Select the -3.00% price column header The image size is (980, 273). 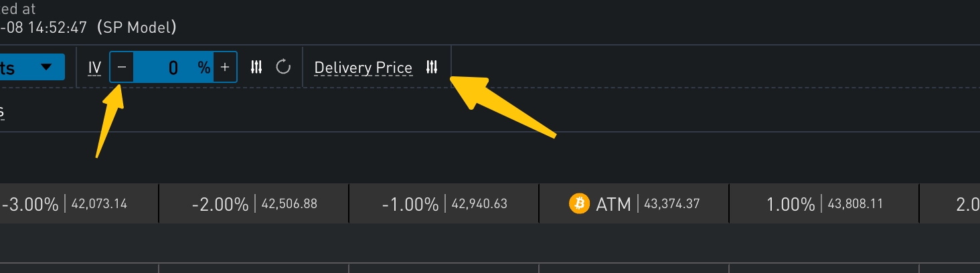click(30, 204)
